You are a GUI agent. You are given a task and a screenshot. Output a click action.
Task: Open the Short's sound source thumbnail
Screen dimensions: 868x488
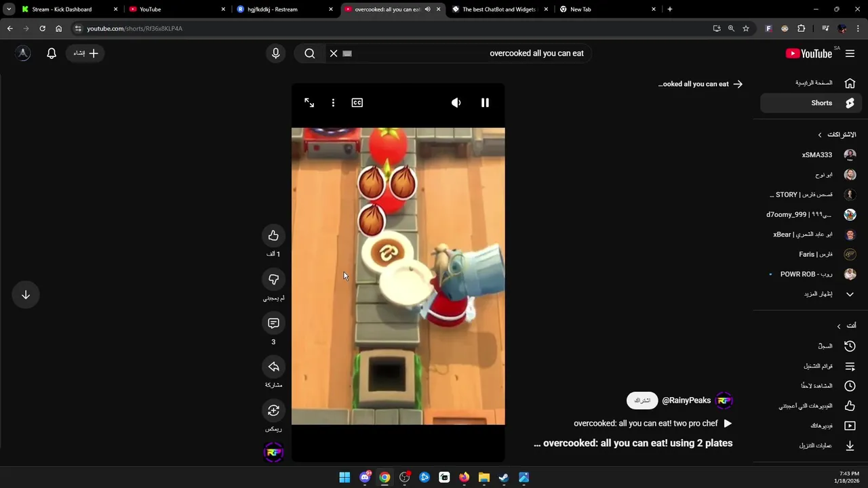coord(273,452)
